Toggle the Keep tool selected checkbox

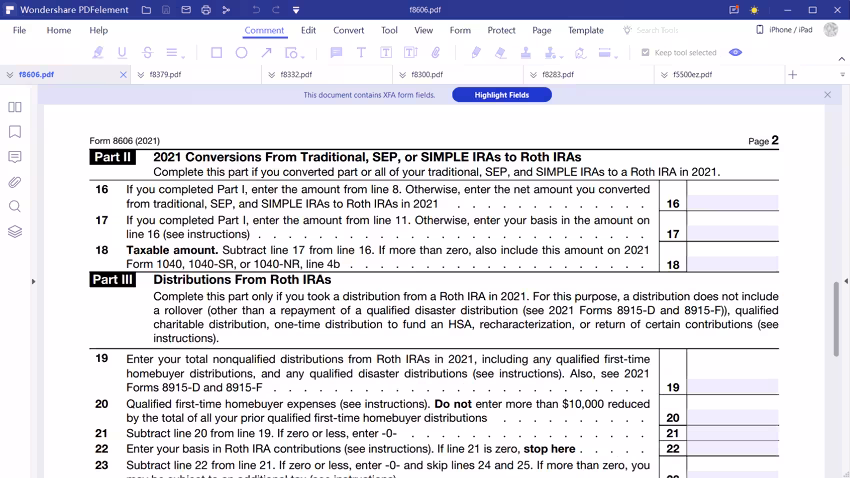(645, 53)
